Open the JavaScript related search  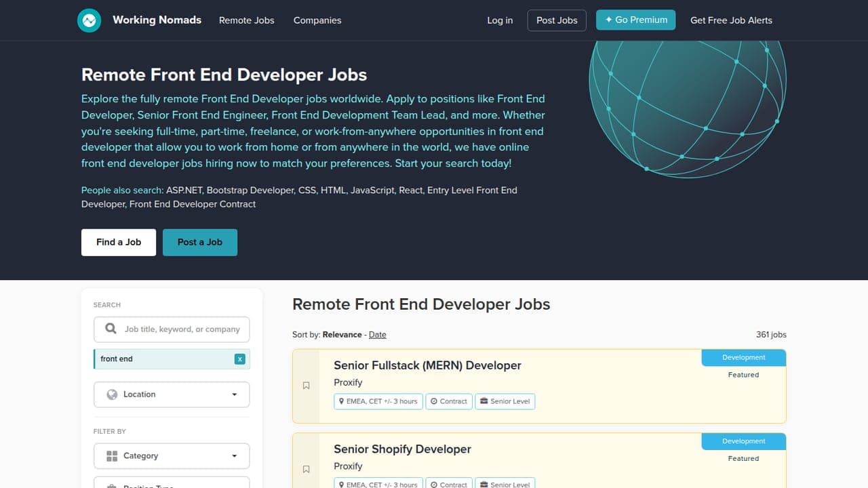point(372,190)
